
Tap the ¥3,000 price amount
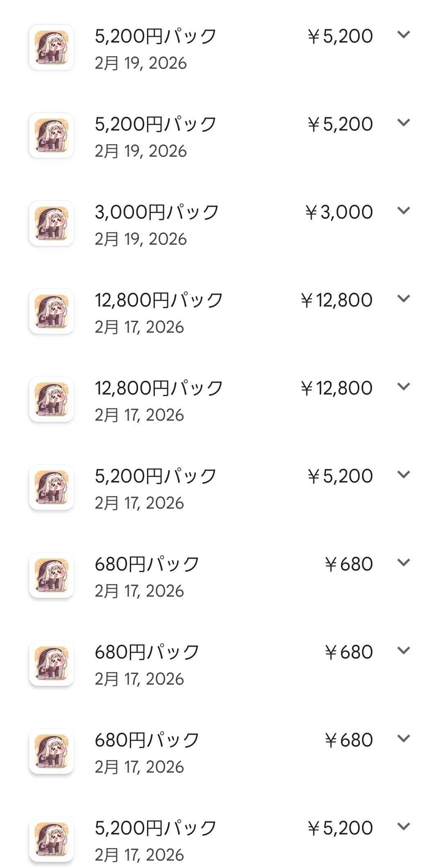tap(339, 212)
